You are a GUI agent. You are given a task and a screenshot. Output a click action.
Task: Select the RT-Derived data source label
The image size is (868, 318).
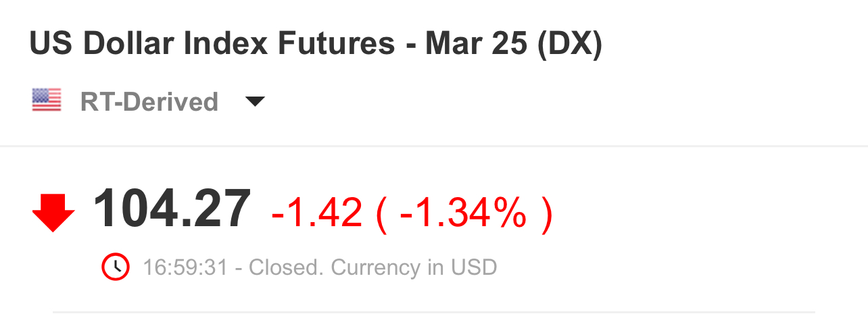click(149, 102)
